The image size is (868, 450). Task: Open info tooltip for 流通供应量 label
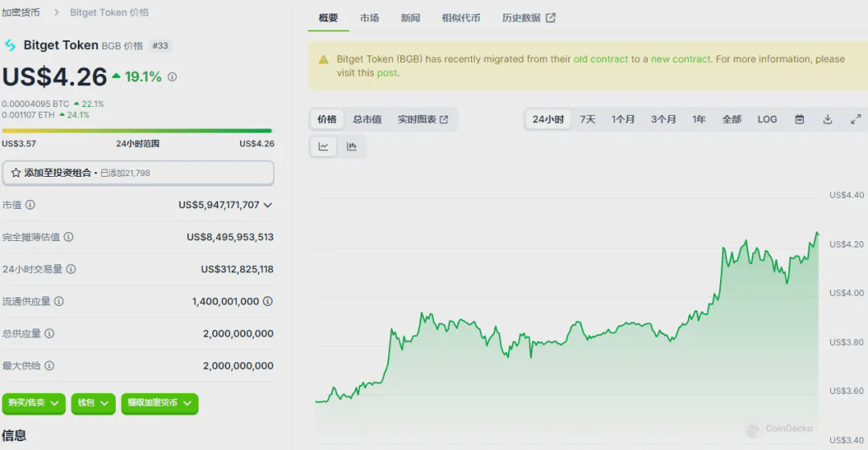coord(59,301)
